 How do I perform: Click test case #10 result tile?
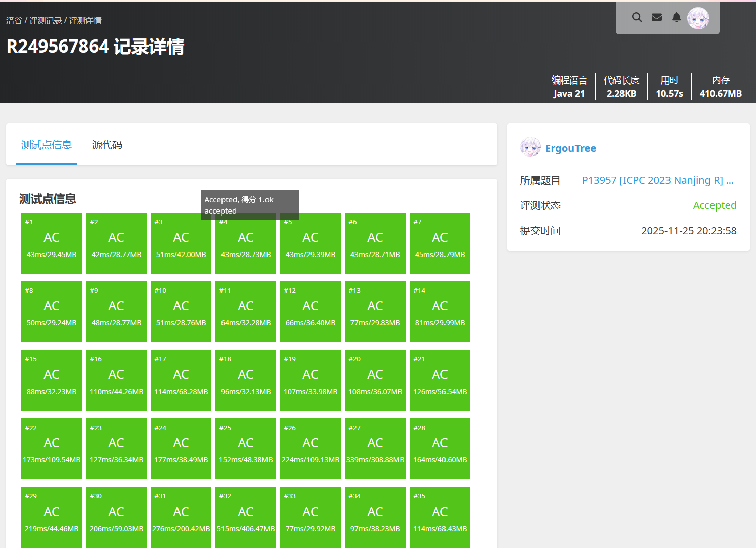181,312
